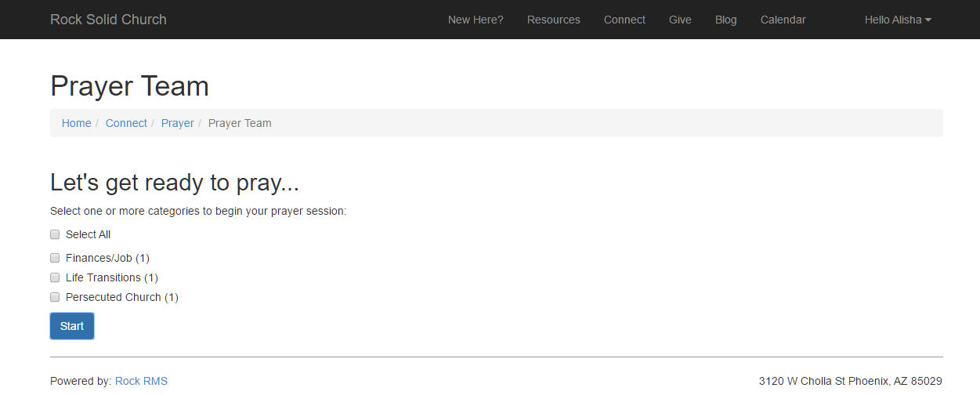Navigate to Connect breadcrumb link
Viewport: 980px width, 395px height.
126,123
